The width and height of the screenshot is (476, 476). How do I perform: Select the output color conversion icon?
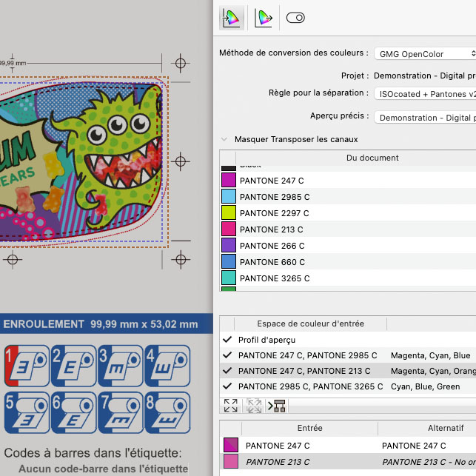click(264, 18)
